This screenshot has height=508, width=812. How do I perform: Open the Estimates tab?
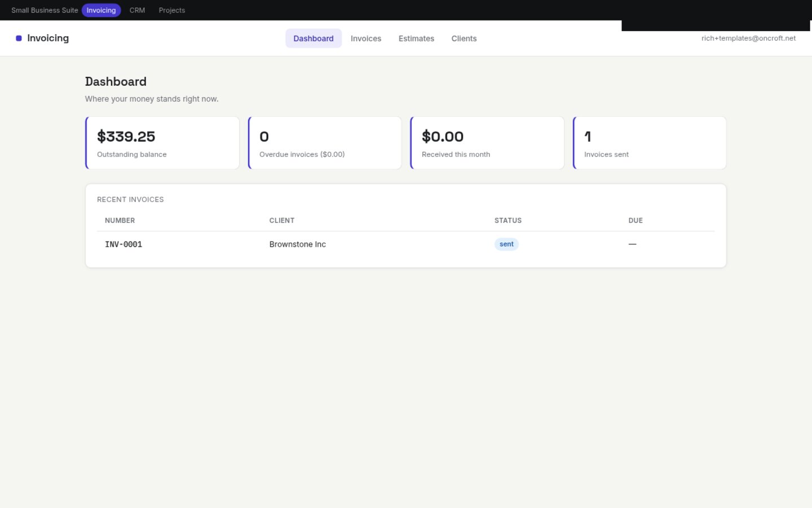[x=416, y=38]
